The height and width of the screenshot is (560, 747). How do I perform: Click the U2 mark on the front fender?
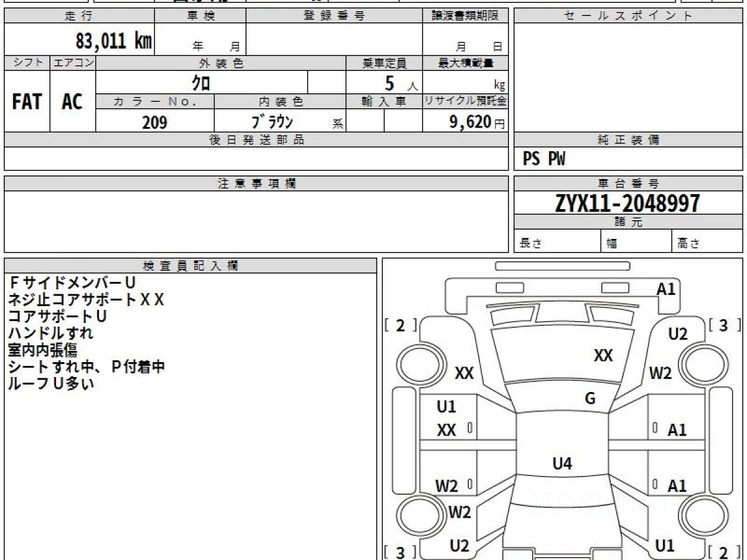coord(678,334)
